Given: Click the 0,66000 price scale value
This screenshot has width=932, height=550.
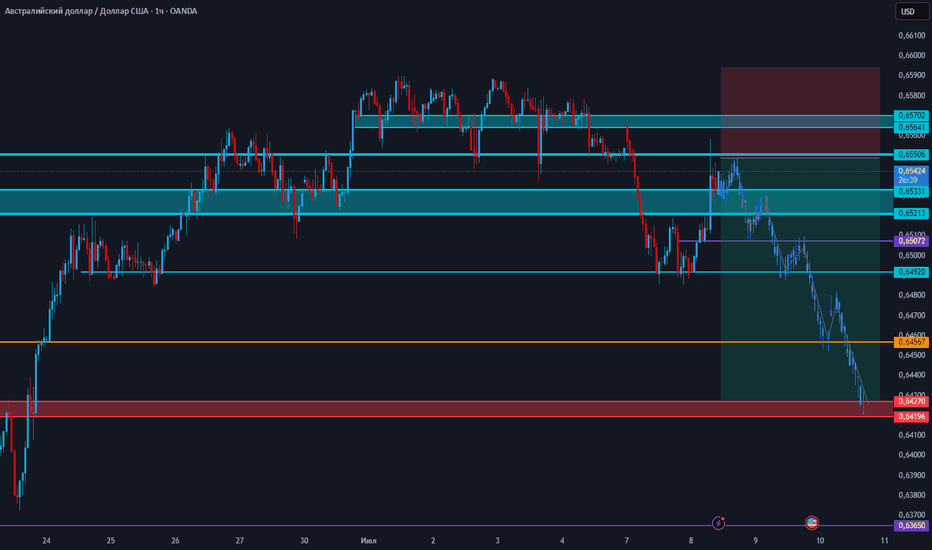Looking at the screenshot, I should click(x=912, y=55).
